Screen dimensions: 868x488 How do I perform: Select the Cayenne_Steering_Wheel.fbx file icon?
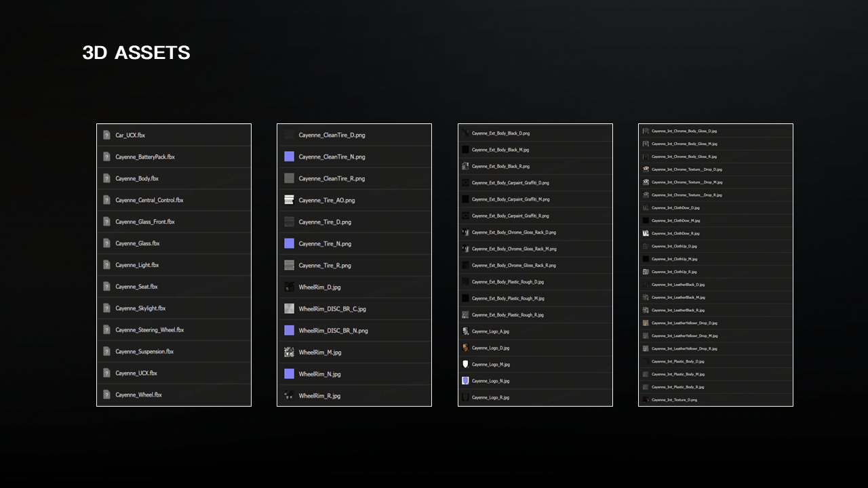pos(106,330)
